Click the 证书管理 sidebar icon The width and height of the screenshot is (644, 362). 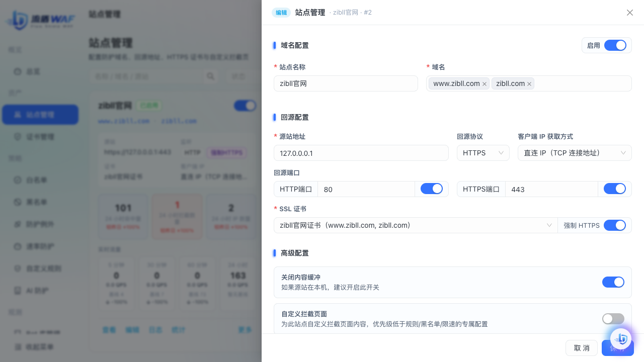(x=18, y=137)
